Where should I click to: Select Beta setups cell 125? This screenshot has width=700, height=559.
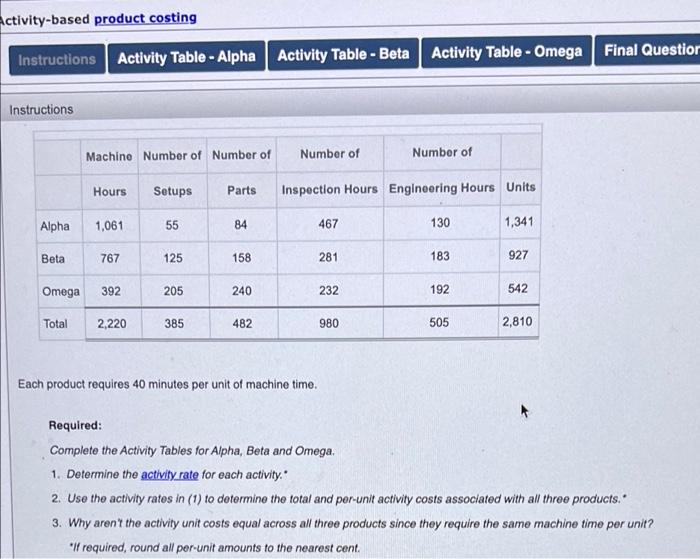click(173, 258)
